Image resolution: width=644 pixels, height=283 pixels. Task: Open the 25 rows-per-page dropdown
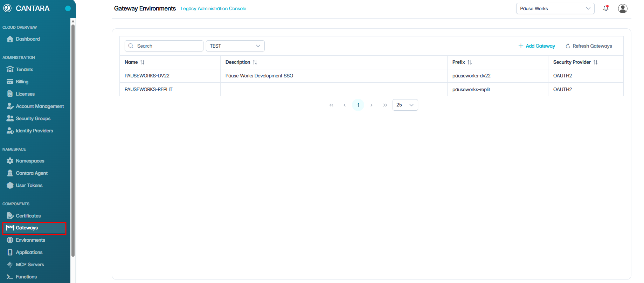[405, 105]
